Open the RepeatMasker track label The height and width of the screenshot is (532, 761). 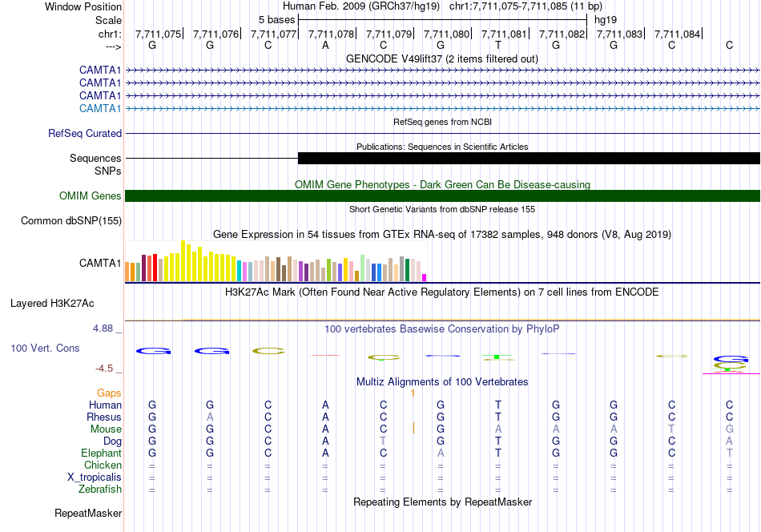coord(88,513)
